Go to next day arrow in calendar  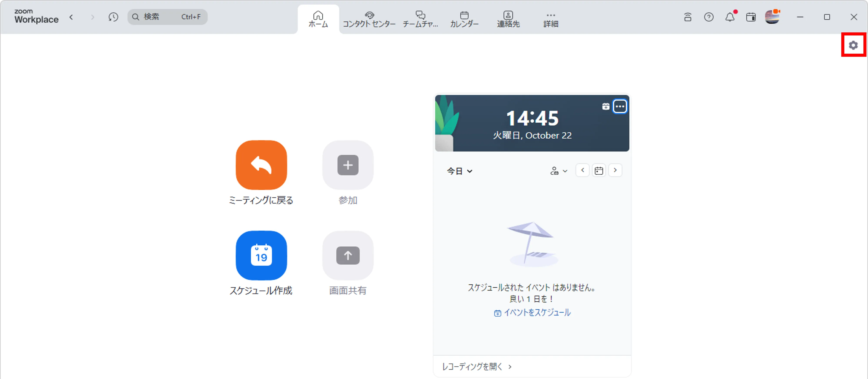(x=615, y=170)
